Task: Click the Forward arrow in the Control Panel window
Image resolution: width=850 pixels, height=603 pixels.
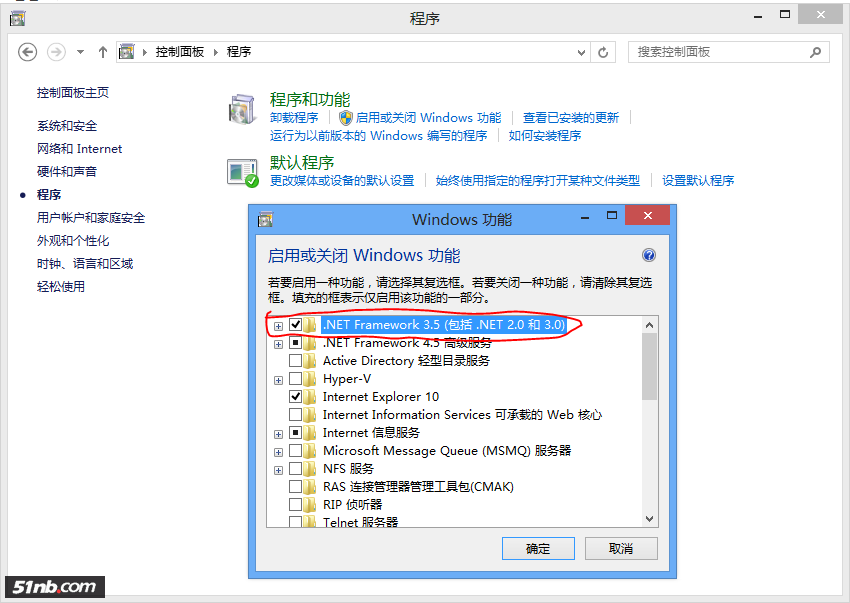Action: (x=56, y=52)
